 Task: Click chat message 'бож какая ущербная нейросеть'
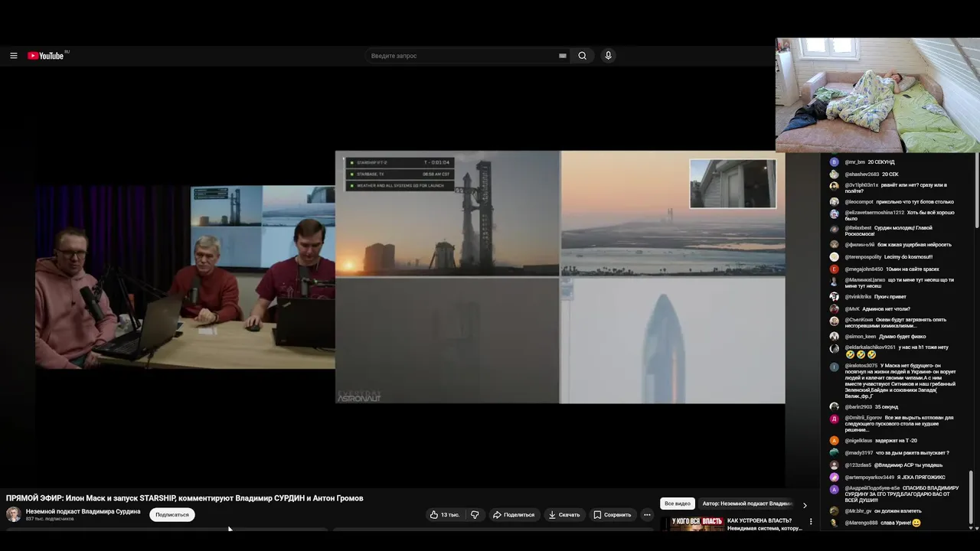[x=915, y=245]
